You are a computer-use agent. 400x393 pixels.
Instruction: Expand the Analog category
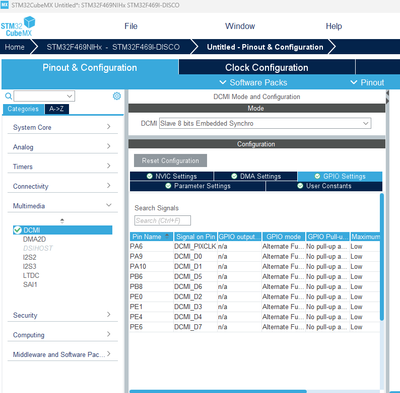click(x=62, y=147)
